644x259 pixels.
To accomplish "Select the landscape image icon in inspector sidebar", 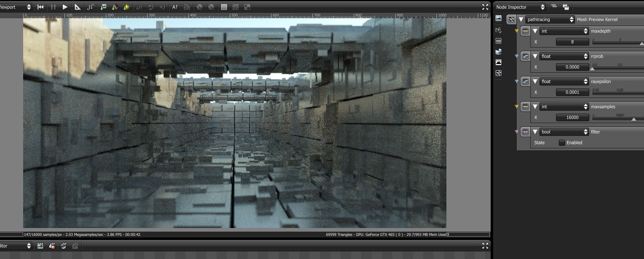I will coord(499,19).
